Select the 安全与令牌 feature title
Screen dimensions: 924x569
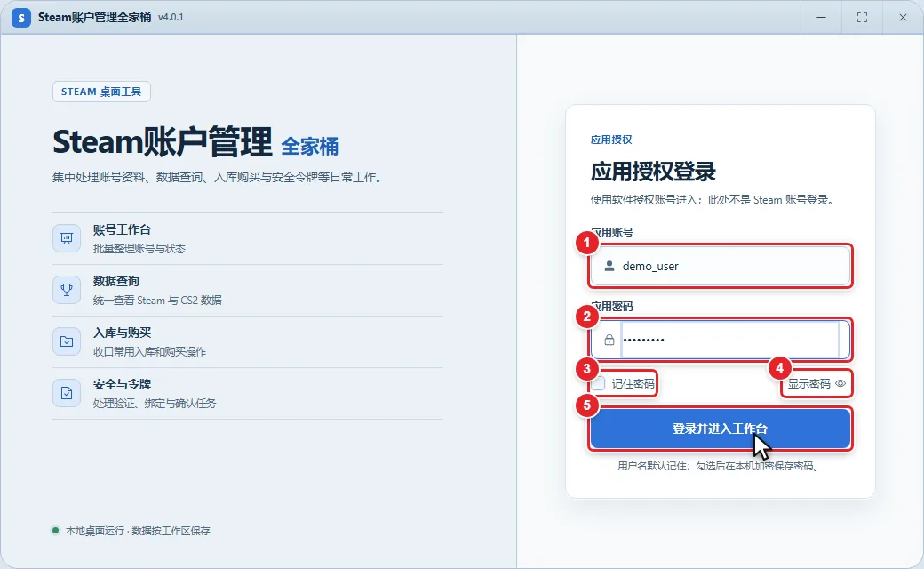pos(122,384)
